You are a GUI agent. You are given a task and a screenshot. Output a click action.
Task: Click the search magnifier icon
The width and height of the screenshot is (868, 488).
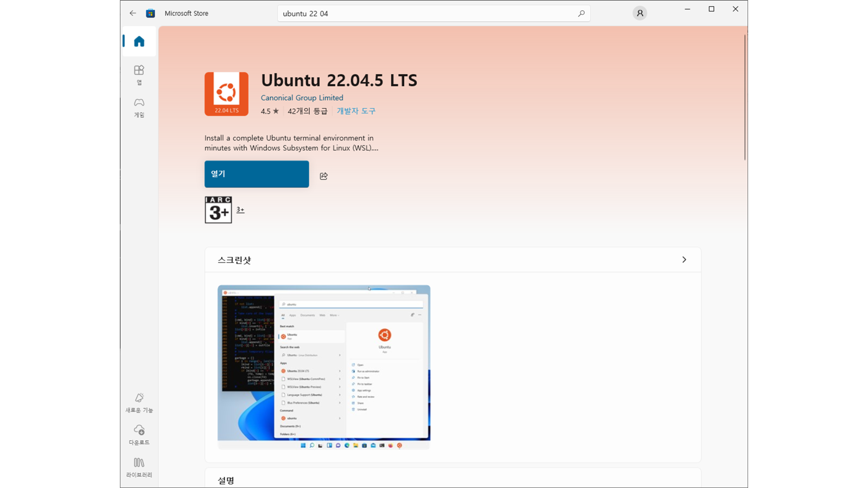click(581, 14)
